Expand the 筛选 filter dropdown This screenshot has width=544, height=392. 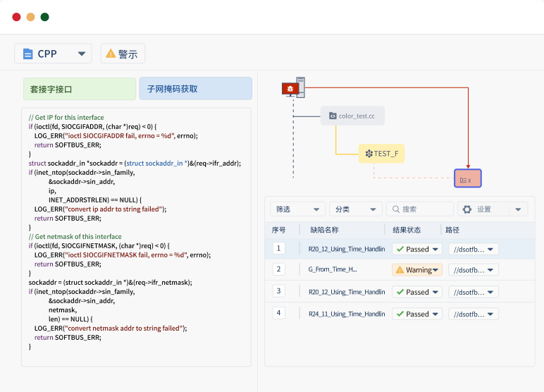click(298, 209)
